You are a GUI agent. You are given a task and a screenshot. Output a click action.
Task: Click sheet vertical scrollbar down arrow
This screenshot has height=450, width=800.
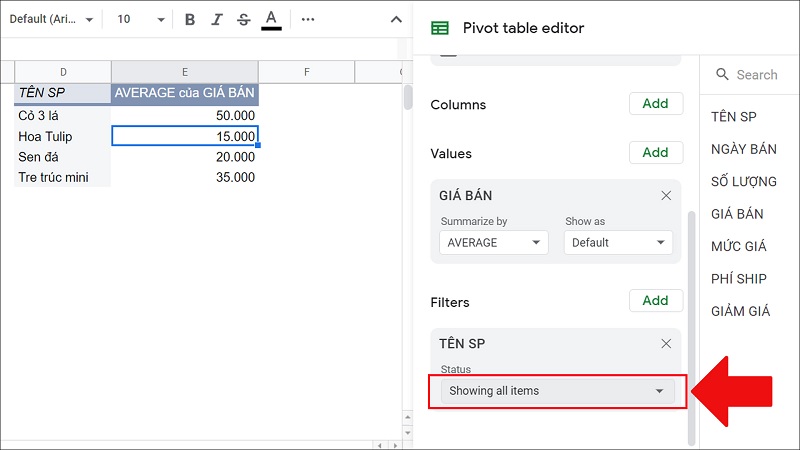pyautogui.click(x=408, y=433)
